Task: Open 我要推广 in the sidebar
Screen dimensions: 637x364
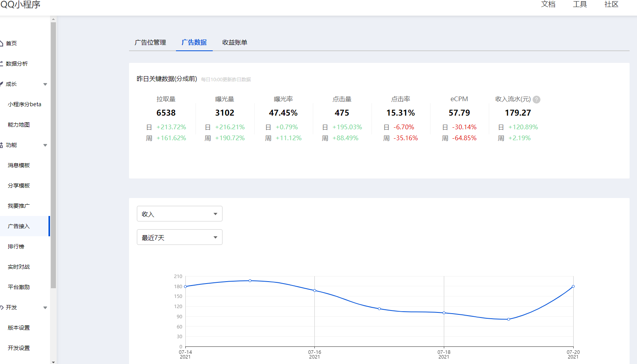Action: [x=19, y=206]
